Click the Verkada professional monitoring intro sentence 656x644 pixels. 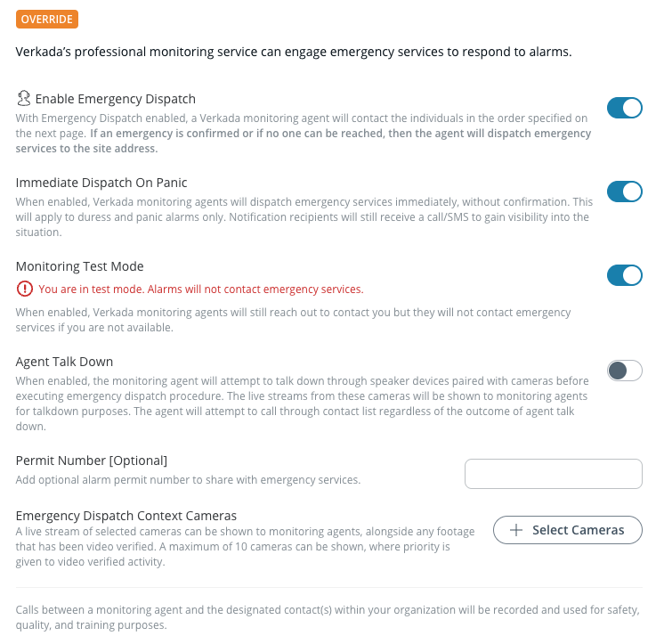point(294,52)
